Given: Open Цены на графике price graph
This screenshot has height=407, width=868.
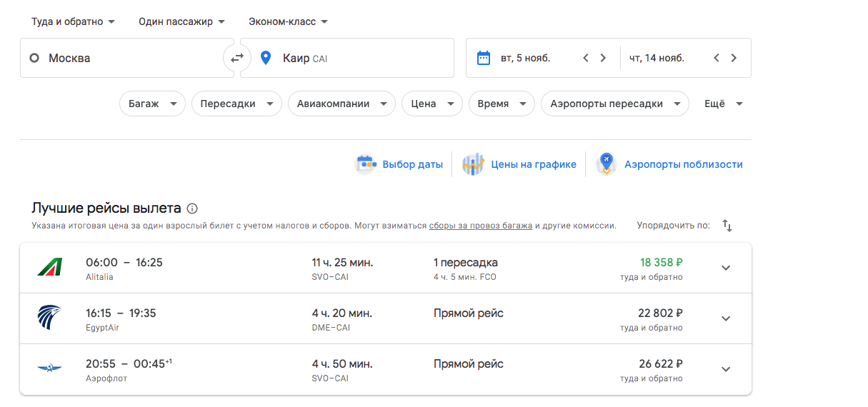Looking at the screenshot, I should coord(520,164).
